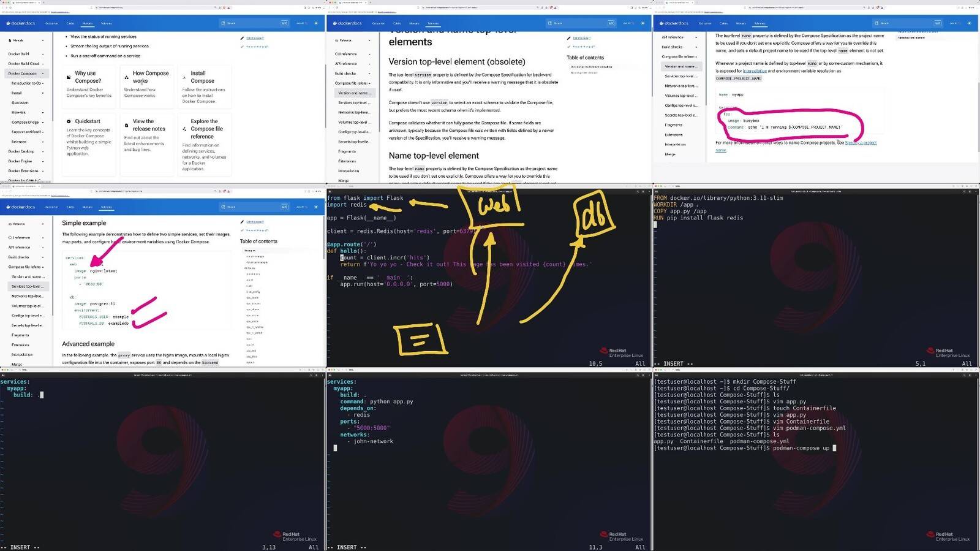Viewport: 980px width, 551px height.
Task: Click the search magnifier icon on Compose overview page
Action: pyautogui.click(x=224, y=23)
